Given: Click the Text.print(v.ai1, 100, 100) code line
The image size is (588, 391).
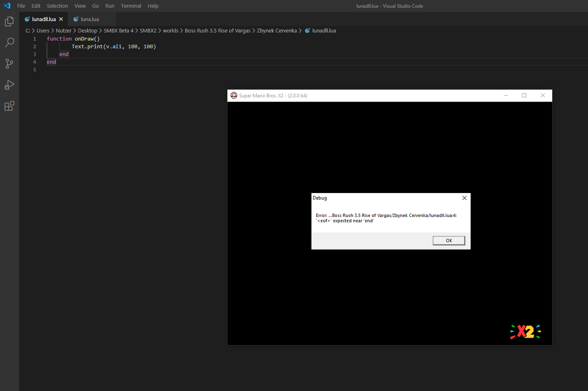Looking at the screenshot, I should tap(113, 46).
